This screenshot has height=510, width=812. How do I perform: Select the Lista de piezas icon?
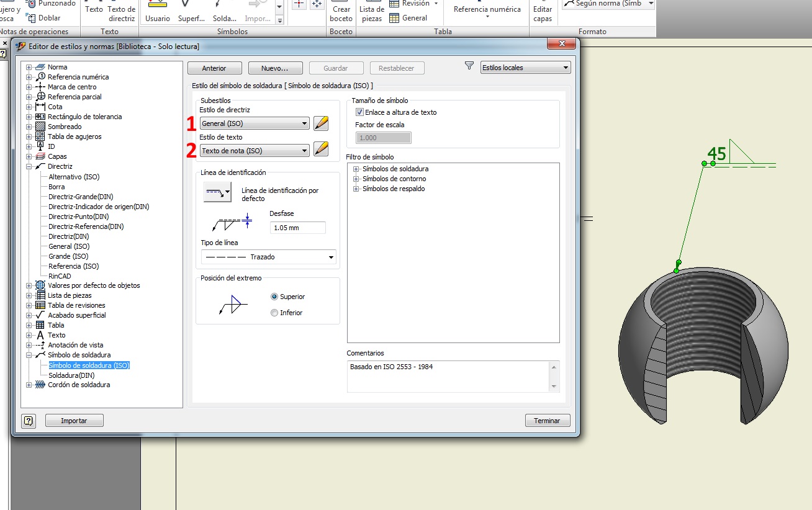tap(40, 295)
